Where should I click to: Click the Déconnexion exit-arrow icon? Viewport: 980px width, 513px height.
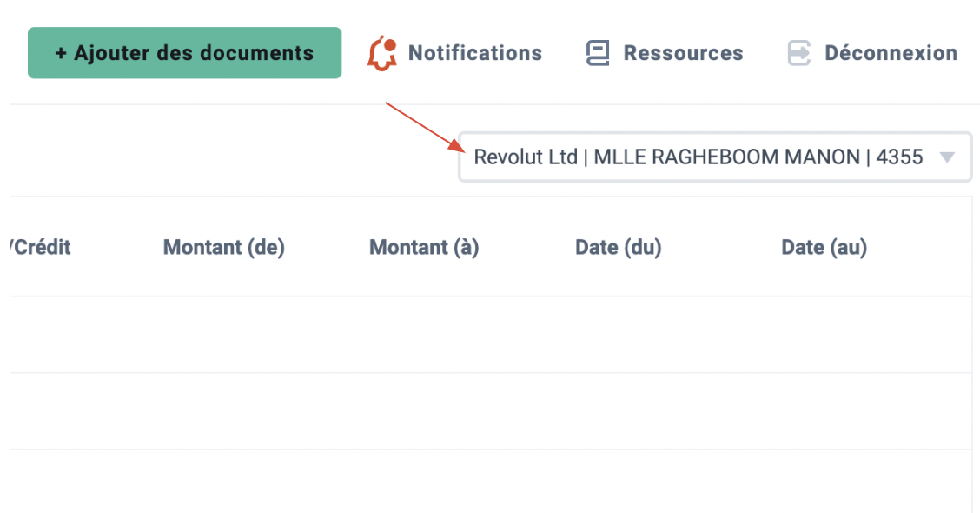pos(798,53)
